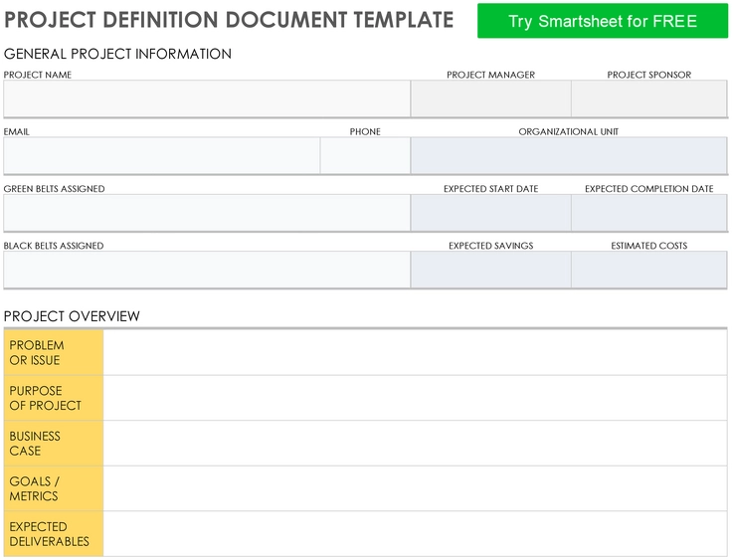Select the Goals / Metrics description cell
This screenshot has width=732, height=560.
[415, 488]
